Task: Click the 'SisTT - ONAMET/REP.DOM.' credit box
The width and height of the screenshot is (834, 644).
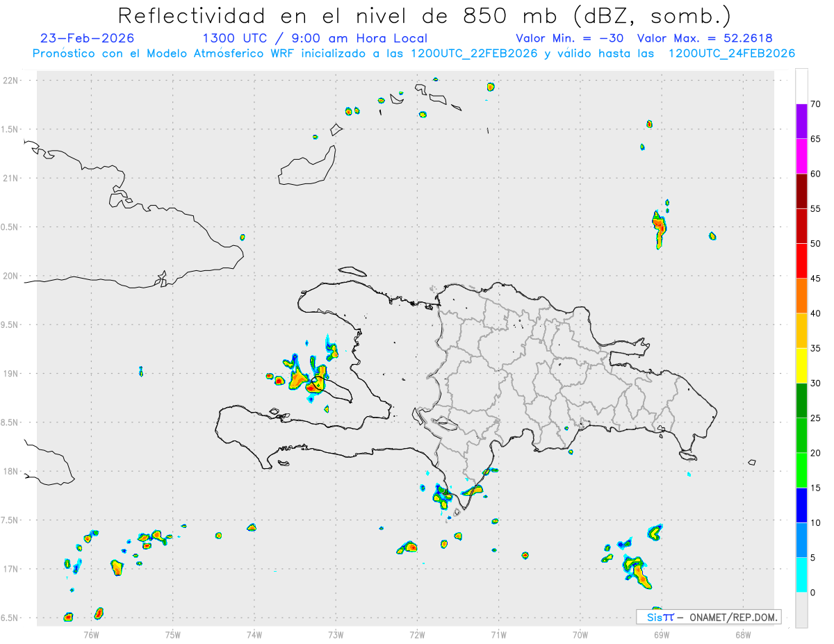Action: click(709, 617)
